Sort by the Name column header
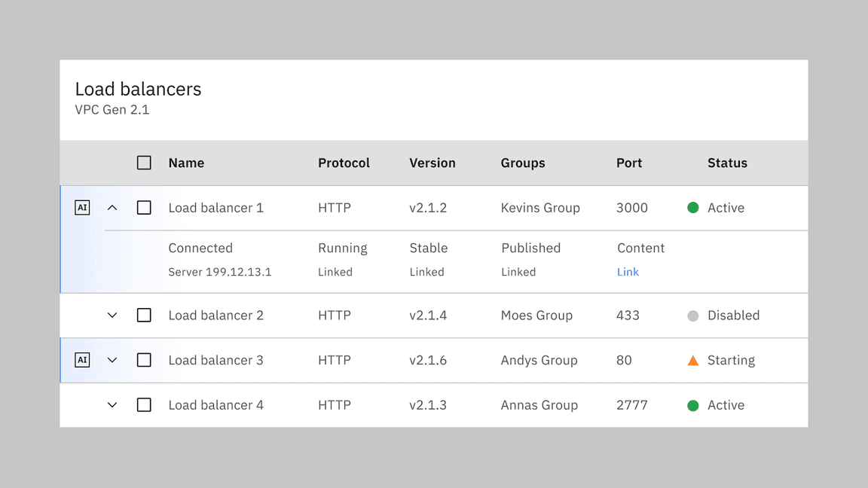The height and width of the screenshot is (488, 868). pyautogui.click(x=186, y=163)
